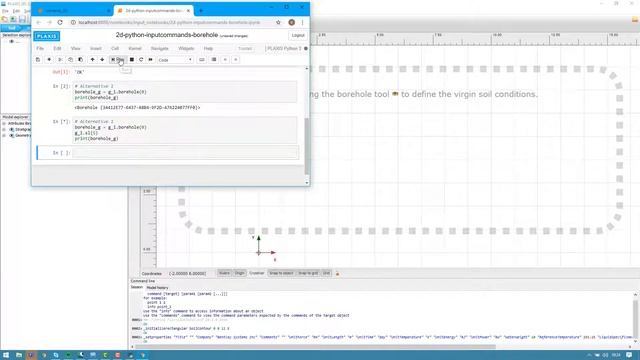This screenshot has width=640, height=360.
Task: Click the browser reload icon
Action: click(60, 22)
